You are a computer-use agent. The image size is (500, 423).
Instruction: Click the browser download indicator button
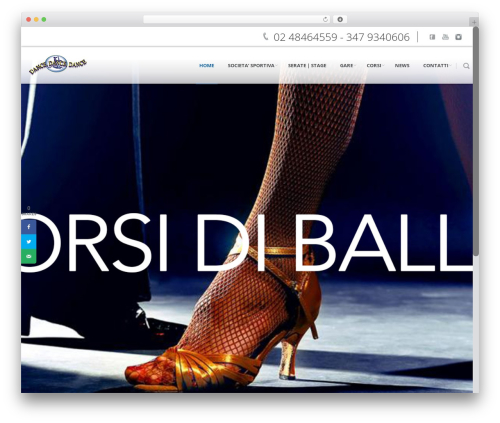click(x=340, y=20)
